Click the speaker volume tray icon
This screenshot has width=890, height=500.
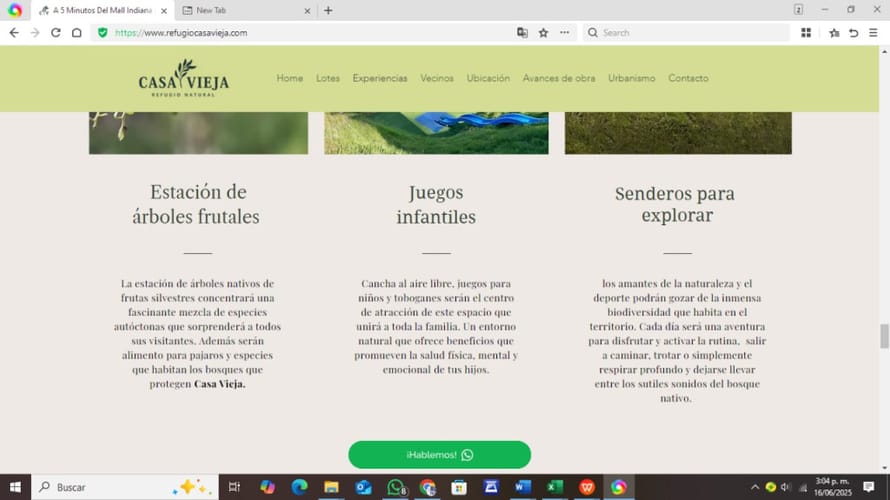pyautogui.click(x=786, y=487)
